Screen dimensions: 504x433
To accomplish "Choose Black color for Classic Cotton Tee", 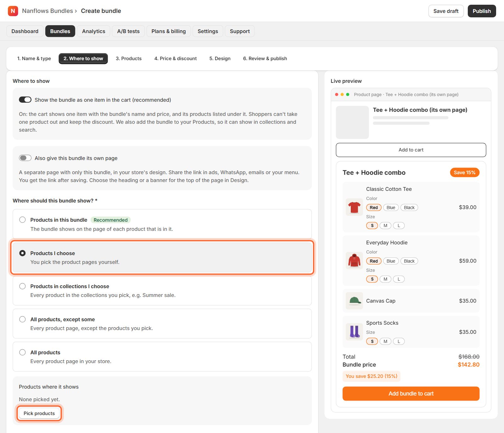I will pyautogui.click(x=409, y=208).
